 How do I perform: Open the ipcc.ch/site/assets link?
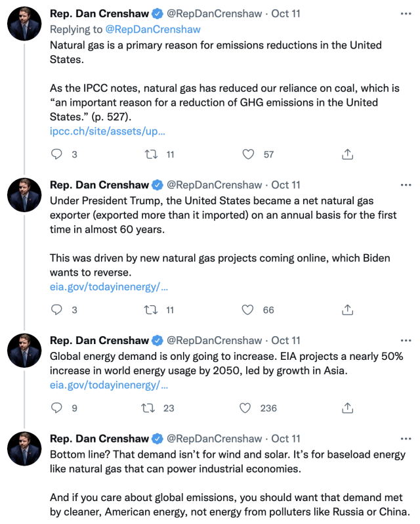[108, 131]
